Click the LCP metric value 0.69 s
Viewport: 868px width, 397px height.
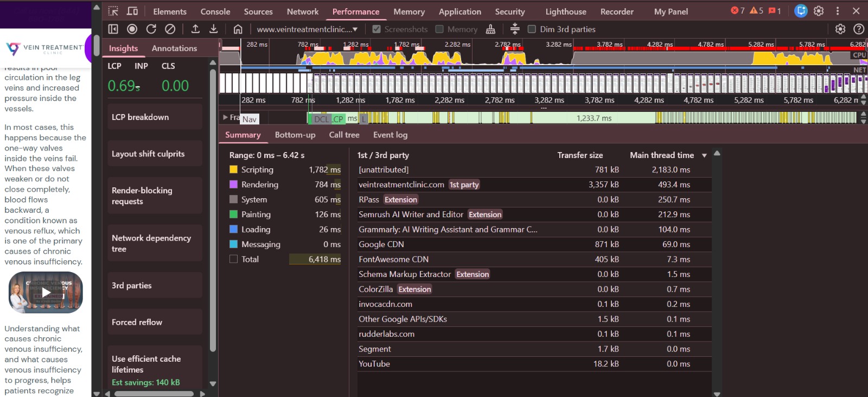[124, 86]
